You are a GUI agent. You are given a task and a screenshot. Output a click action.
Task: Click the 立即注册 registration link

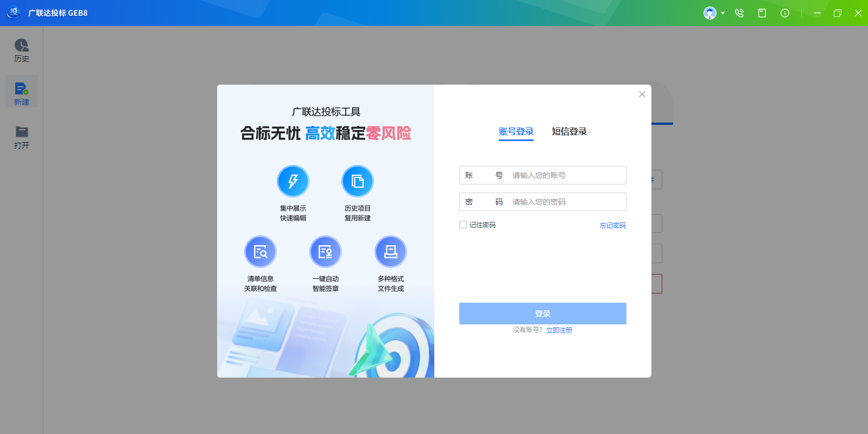tap(559, 330)
